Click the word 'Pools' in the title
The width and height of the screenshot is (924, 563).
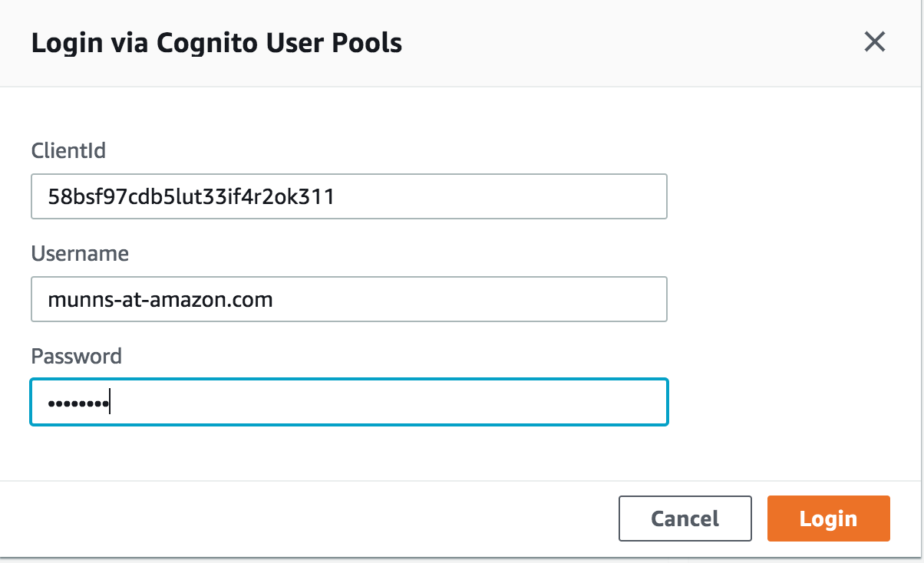click(370, 43)
